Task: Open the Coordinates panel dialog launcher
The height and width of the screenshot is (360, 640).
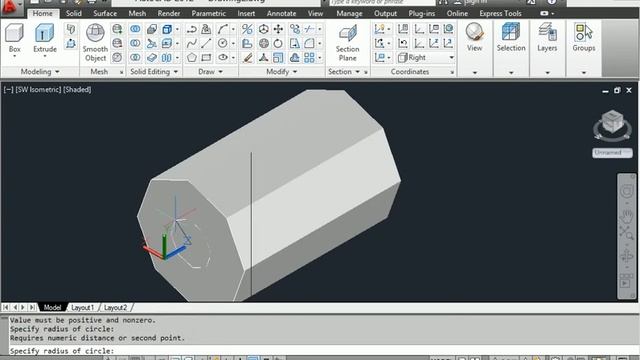Action: 452,72
